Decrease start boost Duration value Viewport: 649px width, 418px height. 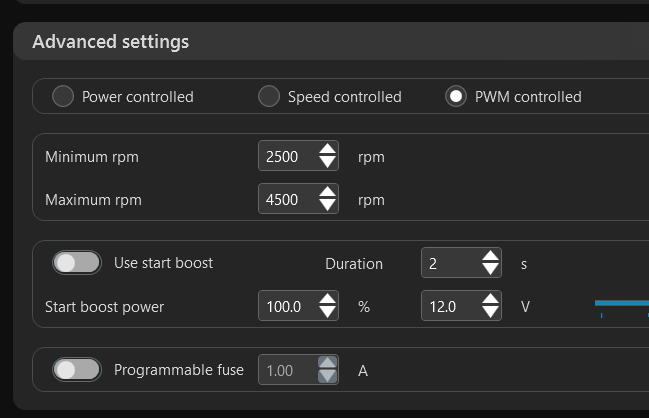tap(490, 270)
